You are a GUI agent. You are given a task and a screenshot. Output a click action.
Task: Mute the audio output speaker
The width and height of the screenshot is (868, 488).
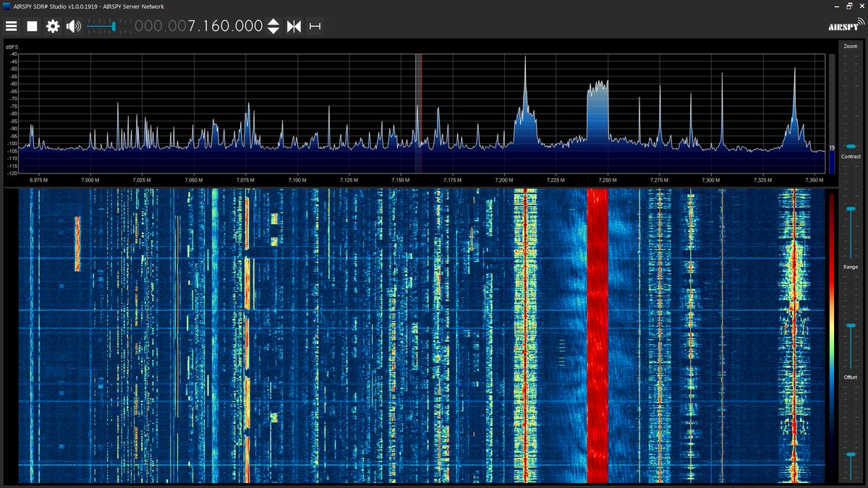point(72,25)
